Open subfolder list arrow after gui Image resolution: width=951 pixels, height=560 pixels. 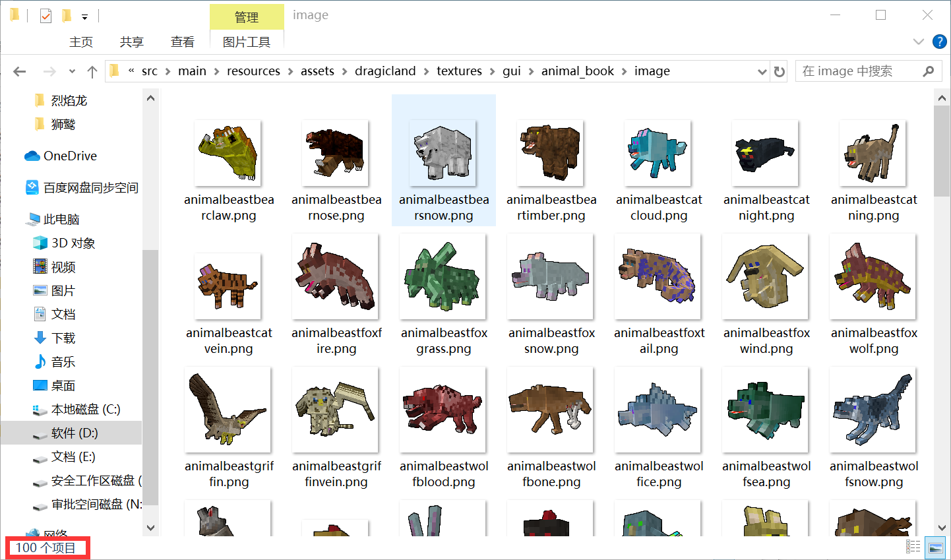(531, 71)
